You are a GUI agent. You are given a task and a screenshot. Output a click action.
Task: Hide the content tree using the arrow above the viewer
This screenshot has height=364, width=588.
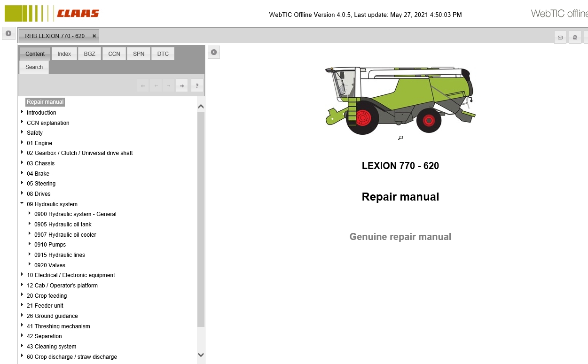pos(214,52)
